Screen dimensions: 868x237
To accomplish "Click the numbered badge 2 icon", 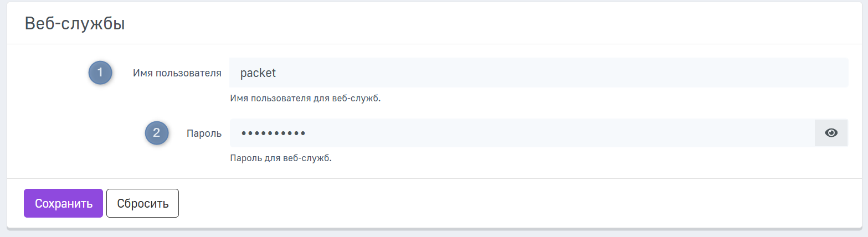I will coord(157,133).
